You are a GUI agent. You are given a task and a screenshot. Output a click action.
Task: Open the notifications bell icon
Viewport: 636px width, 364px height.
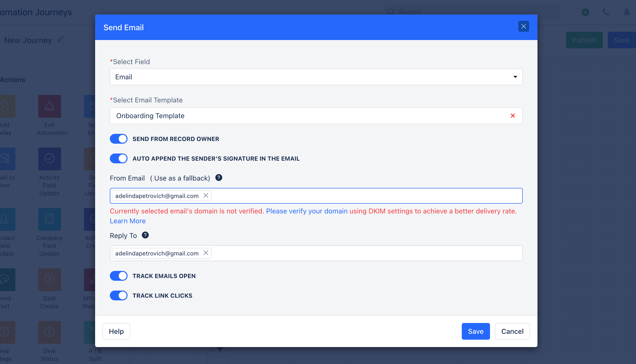(626, 12)
